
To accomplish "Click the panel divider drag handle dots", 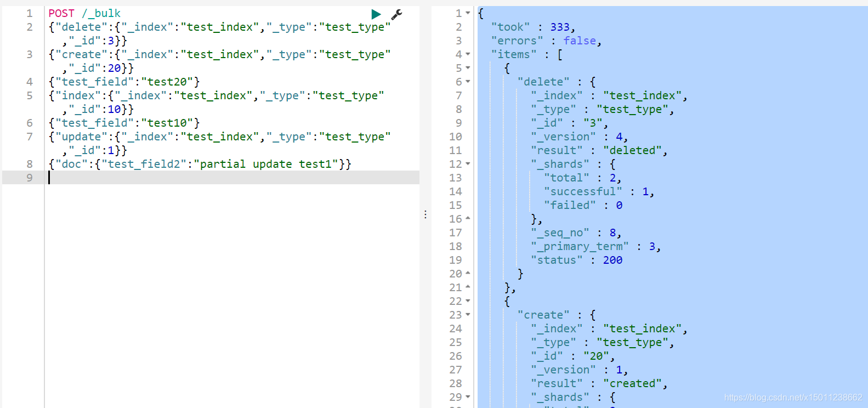I will point(426,214).
